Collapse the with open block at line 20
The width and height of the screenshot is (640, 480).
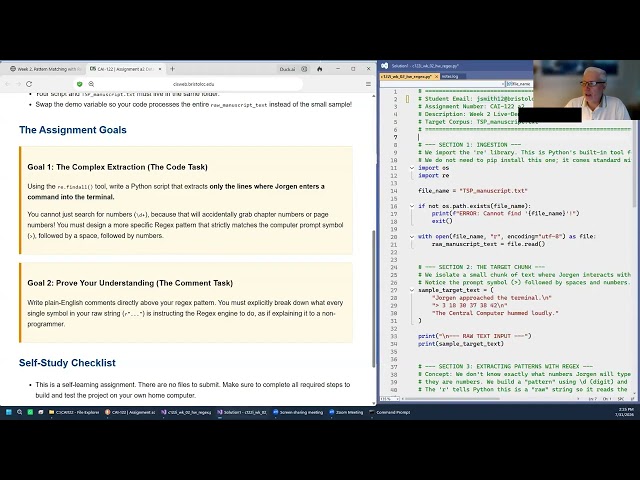412,236
